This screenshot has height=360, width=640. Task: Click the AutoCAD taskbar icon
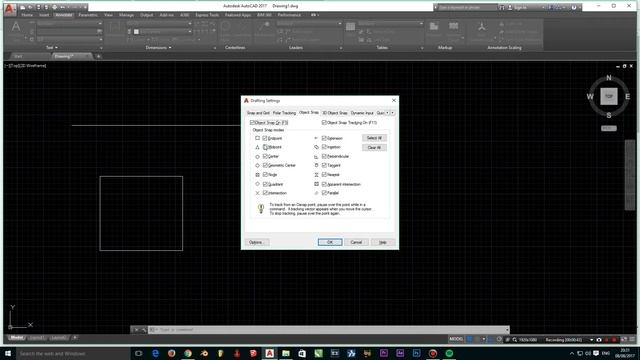(x=269, y=353)
